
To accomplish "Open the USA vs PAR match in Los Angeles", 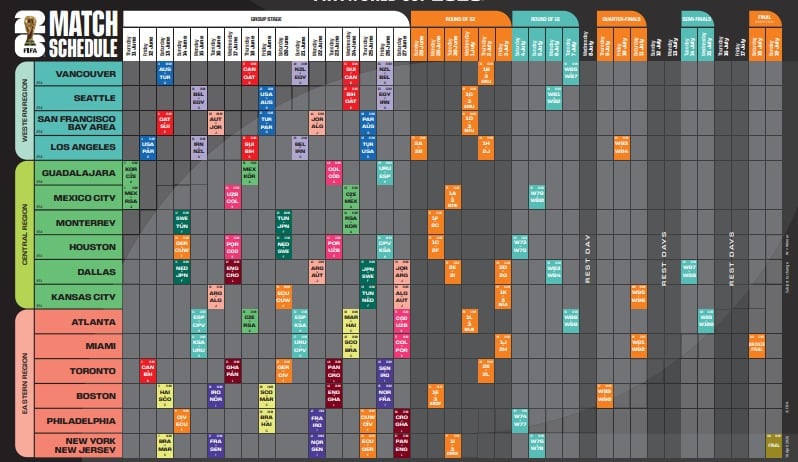I will (x=148, y=148).
